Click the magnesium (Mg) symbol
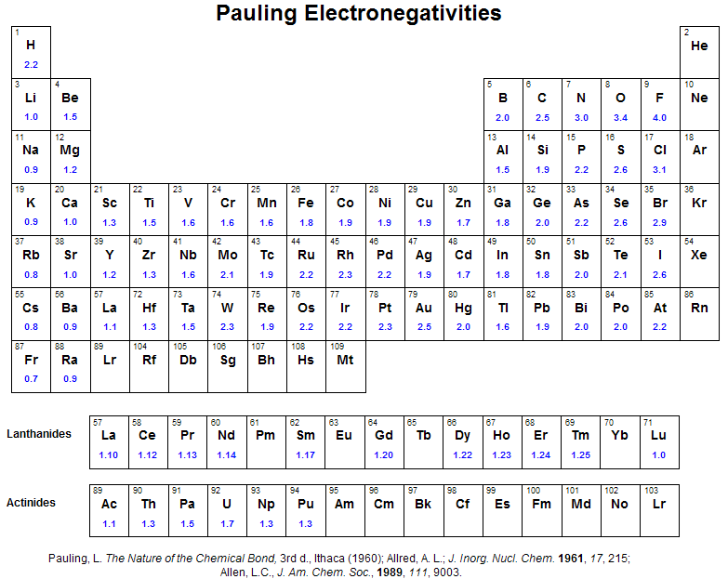Viewport: 728px width, 579px height. coord(70,151)
